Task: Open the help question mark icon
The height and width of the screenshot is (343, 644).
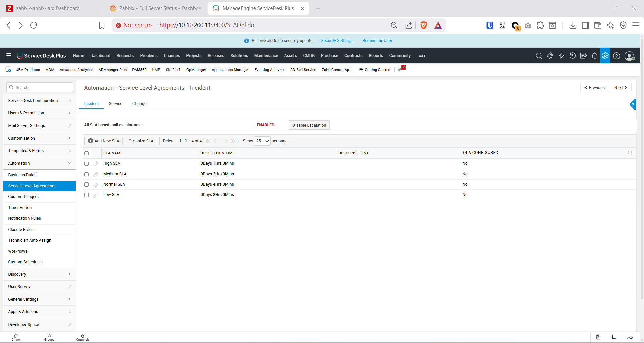Action: coord(616,56)
